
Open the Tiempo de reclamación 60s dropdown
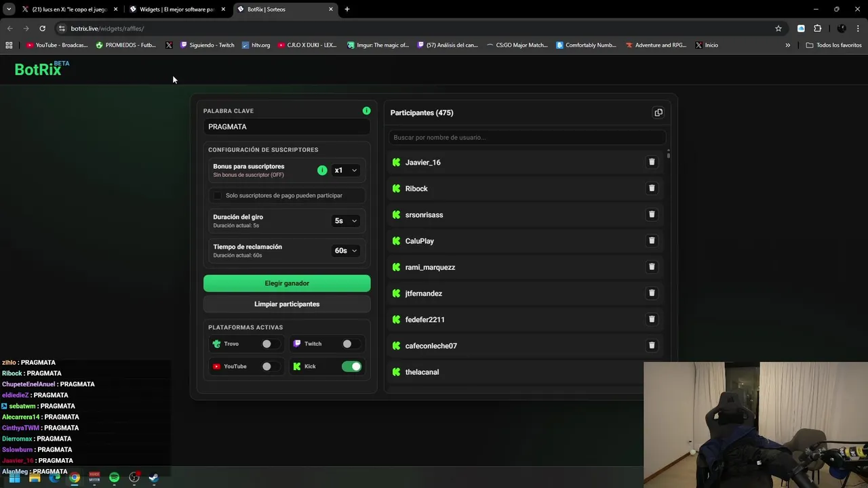(346, 250)
